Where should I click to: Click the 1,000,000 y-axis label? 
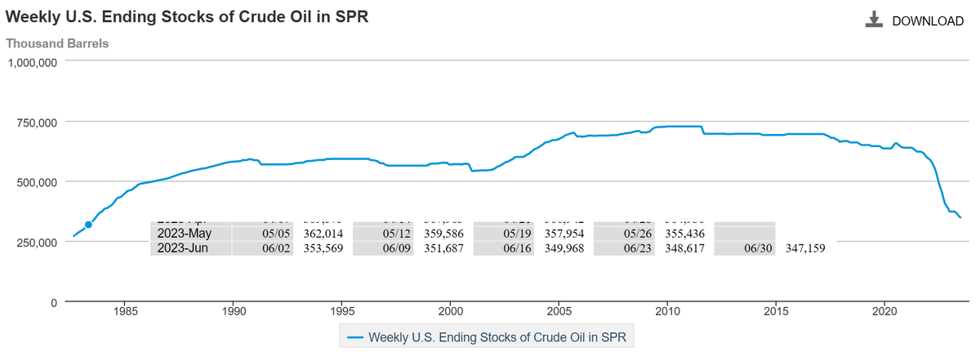[32, 62]
